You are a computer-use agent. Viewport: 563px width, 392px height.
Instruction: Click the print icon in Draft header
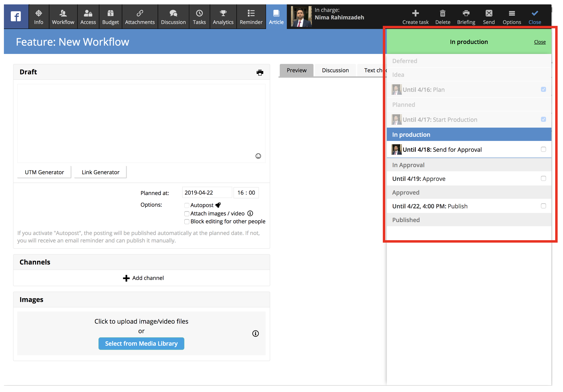point(260,72)
